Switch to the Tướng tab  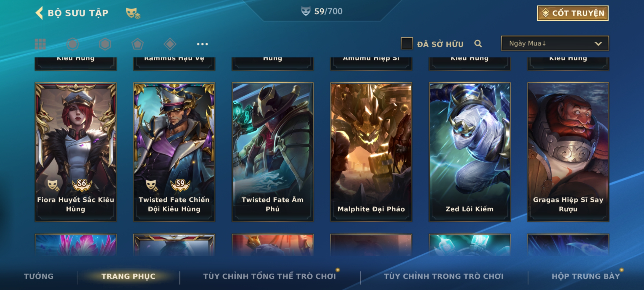[39, 276]
